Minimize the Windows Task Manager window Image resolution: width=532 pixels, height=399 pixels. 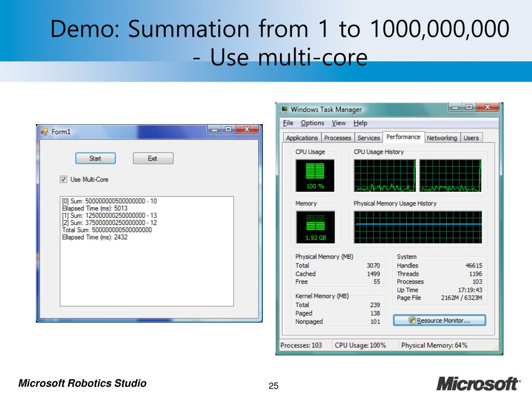pyautogui.click(x=455, y=107)
